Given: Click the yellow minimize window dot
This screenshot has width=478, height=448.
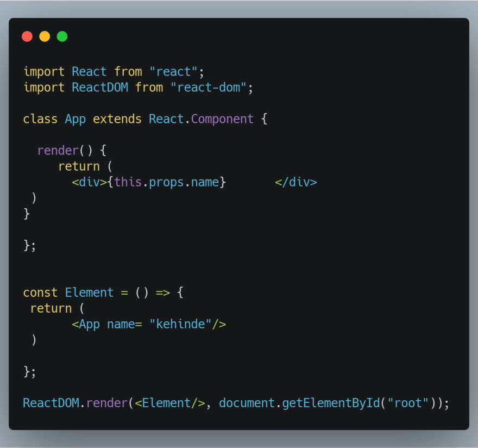Looking at the screenshot, I should [x=45, y=36].
